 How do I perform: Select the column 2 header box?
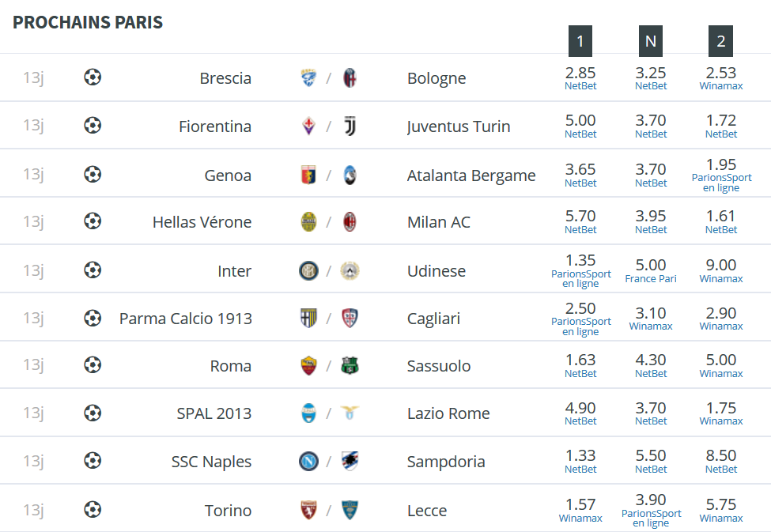coord(721,41)
